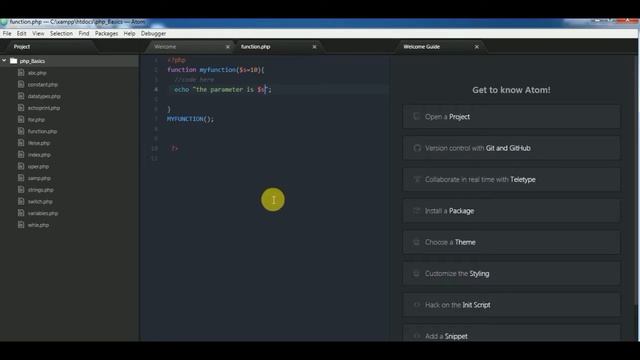Screen dimensions: 640x360
Task: Select for.php in the tree view
Action: [36, 120]
